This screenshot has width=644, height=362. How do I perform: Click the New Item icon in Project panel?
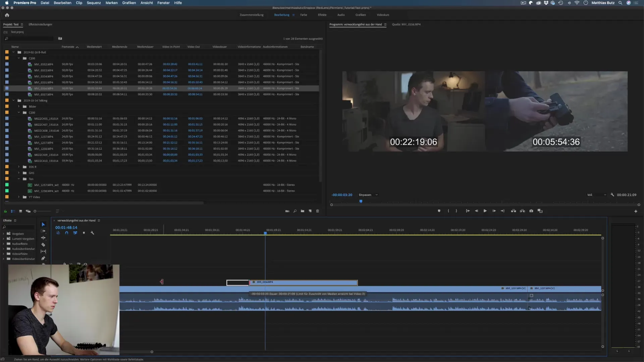point(310,211)
